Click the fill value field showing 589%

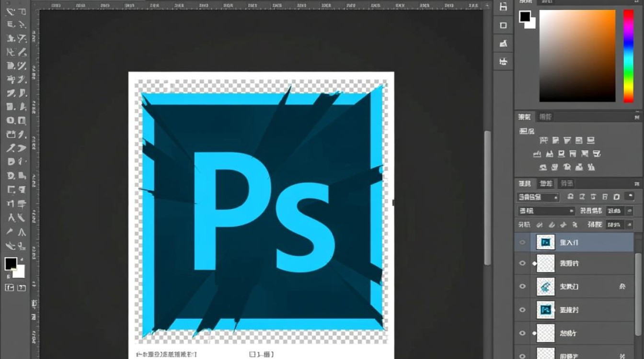pyautogui.click(x=615, y=224)
